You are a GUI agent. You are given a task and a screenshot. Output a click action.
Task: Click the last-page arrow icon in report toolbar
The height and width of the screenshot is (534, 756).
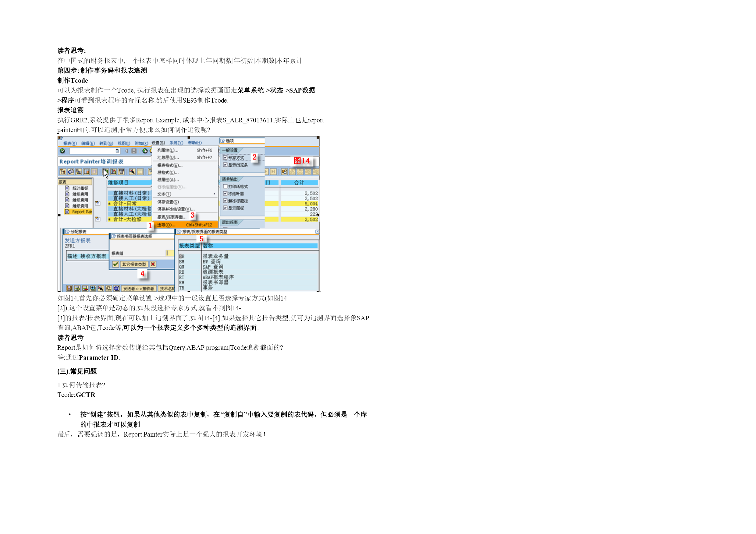(x=273, y=171)
